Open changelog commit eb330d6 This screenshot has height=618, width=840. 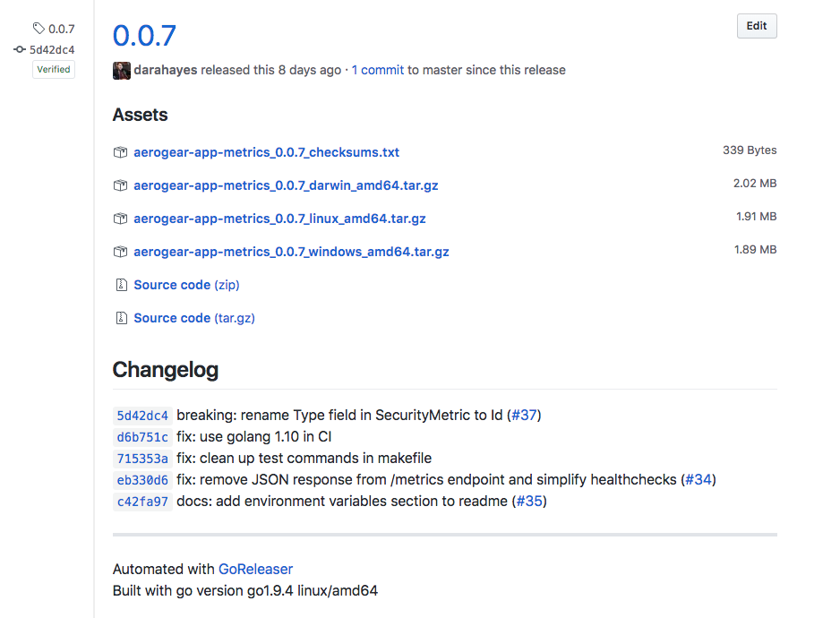(x=142, y=480)
